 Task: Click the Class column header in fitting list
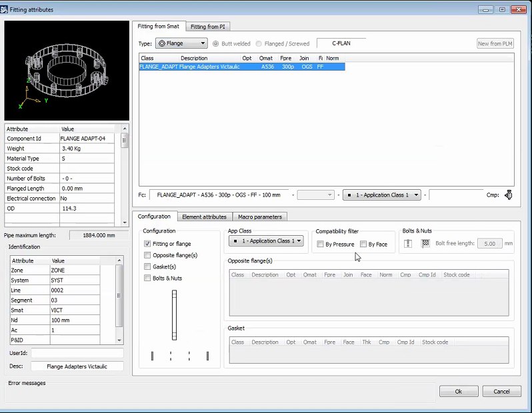[x=147, y=58]
